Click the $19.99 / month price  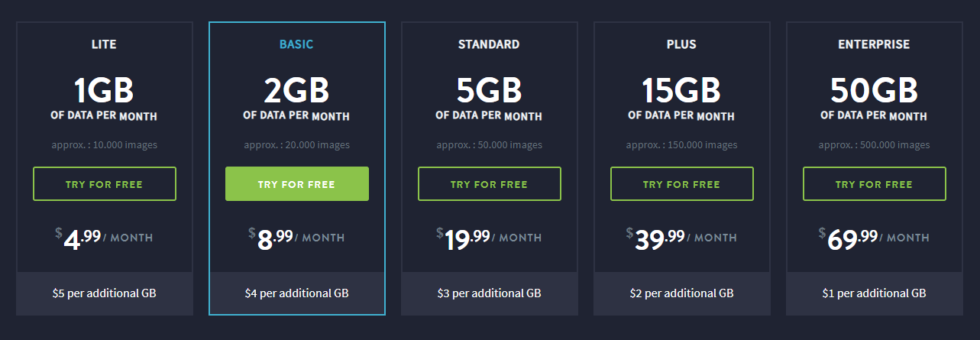[490, 239]
